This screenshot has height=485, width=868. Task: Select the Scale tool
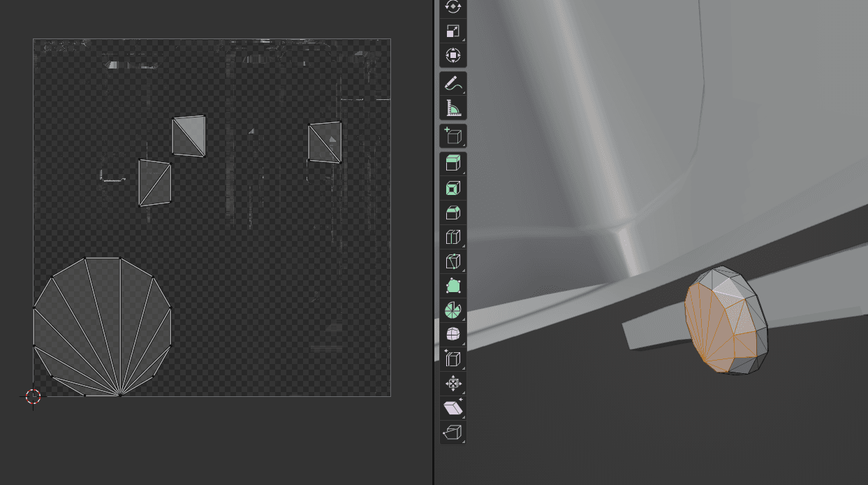tap(453, 31)
